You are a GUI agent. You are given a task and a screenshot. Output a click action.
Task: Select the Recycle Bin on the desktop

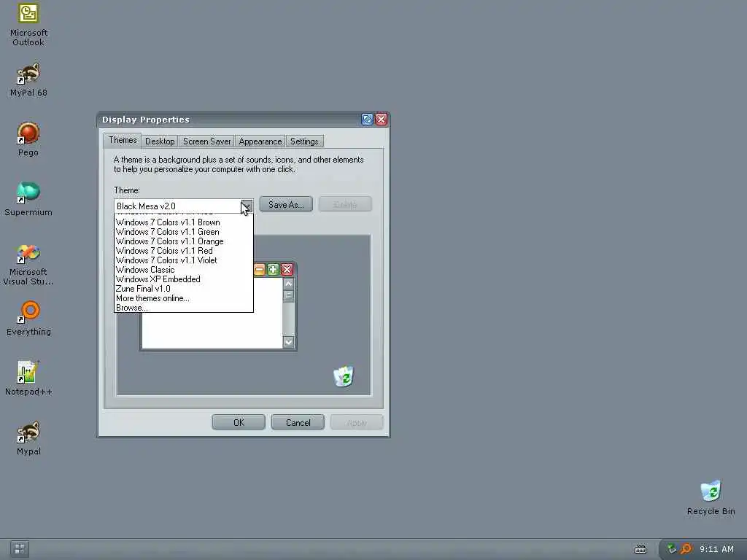[x=711, y=498]
